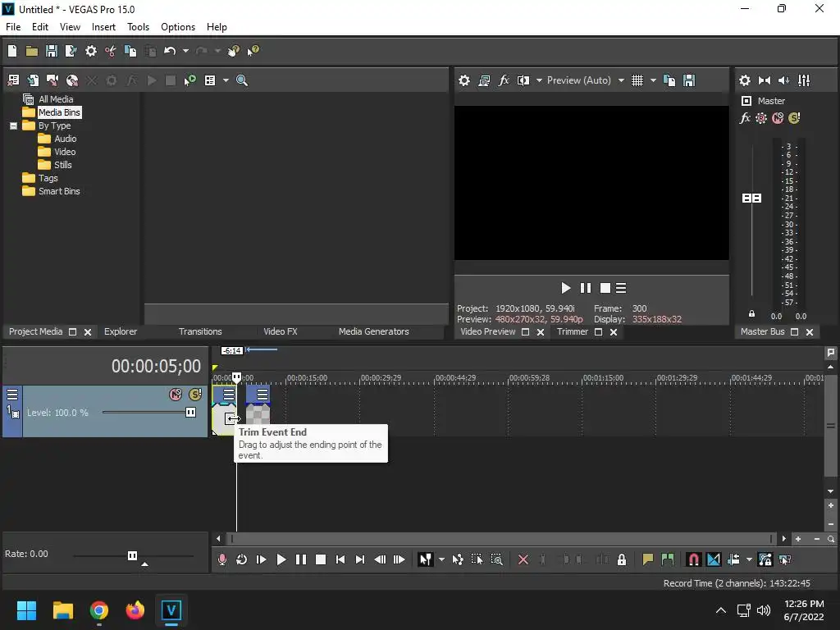Open track 1 hamburger menu
Image resolution: width=840 pixels, height=630 pixels.
[x=12, y=395]
